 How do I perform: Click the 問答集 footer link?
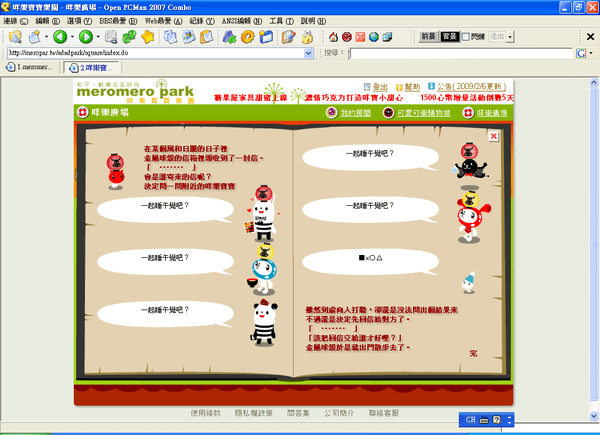click(x=298, y=413)
